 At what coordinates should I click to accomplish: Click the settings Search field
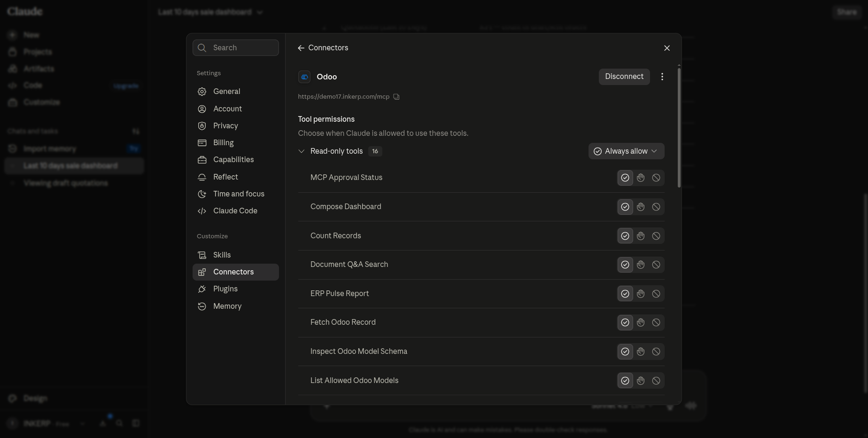(x=235, y=48)
